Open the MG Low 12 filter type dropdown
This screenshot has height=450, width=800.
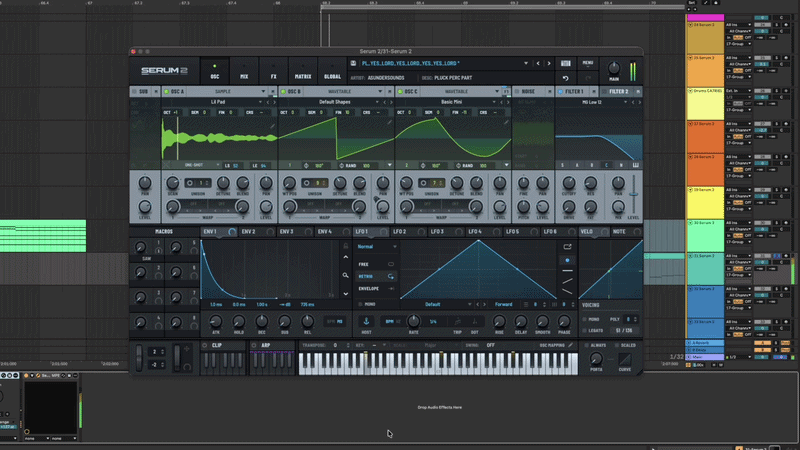tap(626, 102)
